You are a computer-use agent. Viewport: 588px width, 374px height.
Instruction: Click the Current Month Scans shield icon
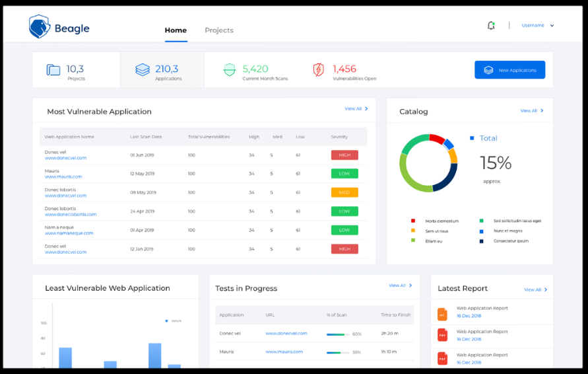point(230,69)
